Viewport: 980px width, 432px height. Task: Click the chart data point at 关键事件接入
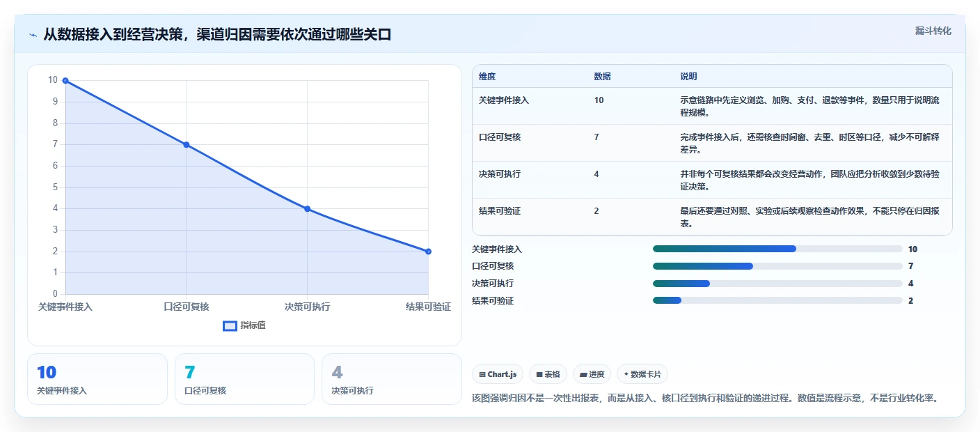click(65, 81)
